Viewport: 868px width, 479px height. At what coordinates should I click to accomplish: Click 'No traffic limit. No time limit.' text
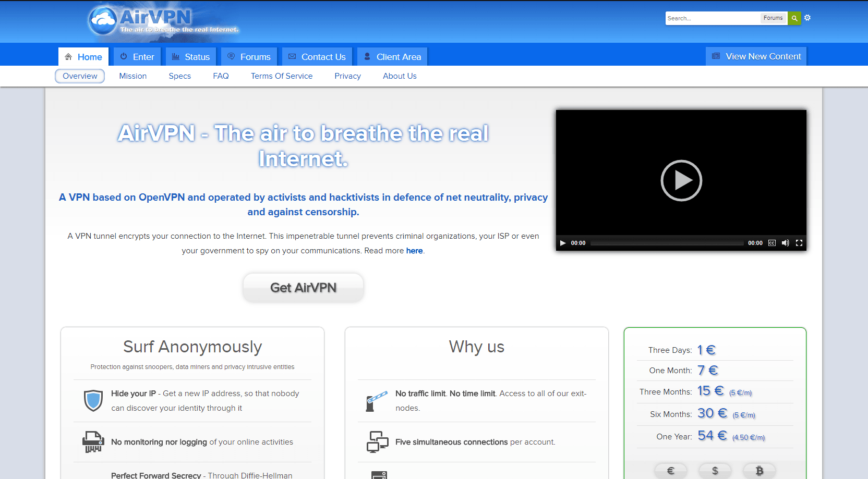pyautogui.click(x=445, y=394)
